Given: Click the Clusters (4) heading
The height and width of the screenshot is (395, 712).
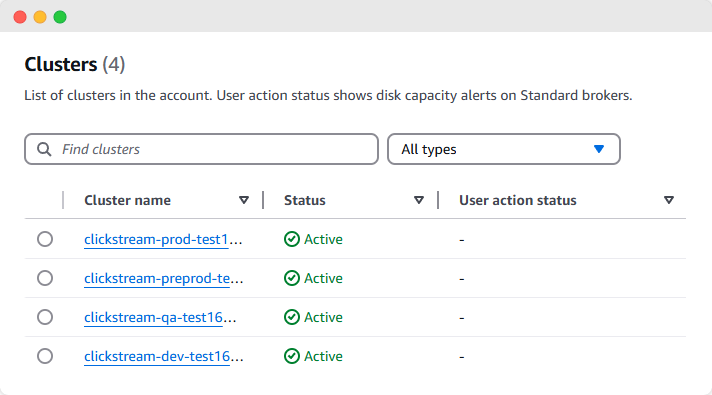Looking at the screenshot, I should 74,64.
